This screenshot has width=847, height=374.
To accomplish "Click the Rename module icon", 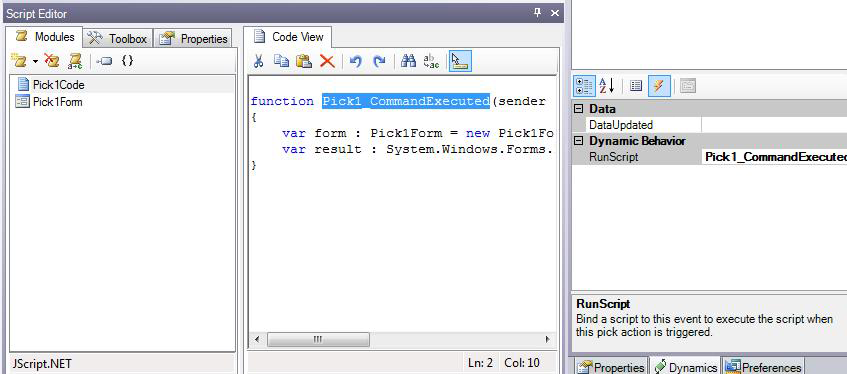I will (75, 61).
